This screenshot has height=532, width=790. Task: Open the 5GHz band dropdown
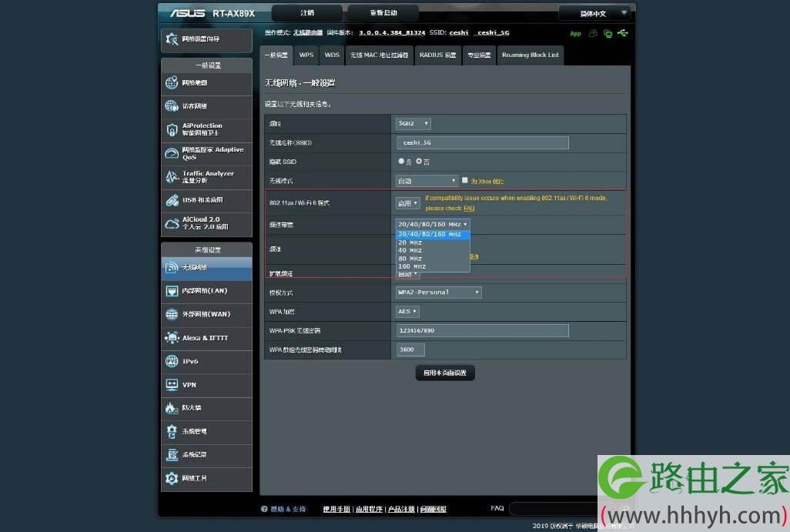click(x=413, y=123)
